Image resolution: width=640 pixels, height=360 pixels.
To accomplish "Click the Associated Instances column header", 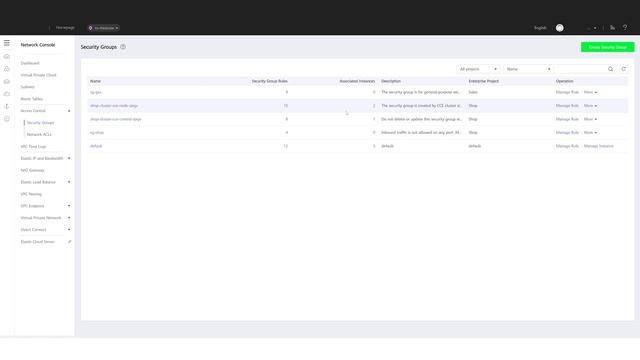I will (357, 81).
